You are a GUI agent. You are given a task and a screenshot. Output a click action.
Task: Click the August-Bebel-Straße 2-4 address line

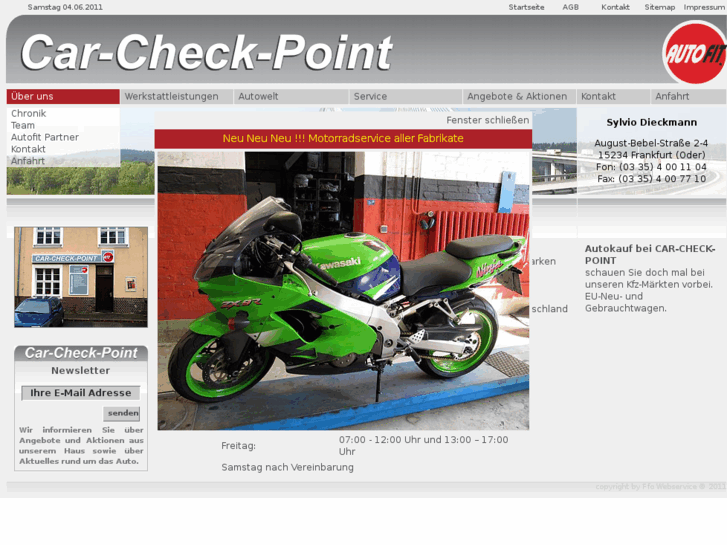pos(651,143)
